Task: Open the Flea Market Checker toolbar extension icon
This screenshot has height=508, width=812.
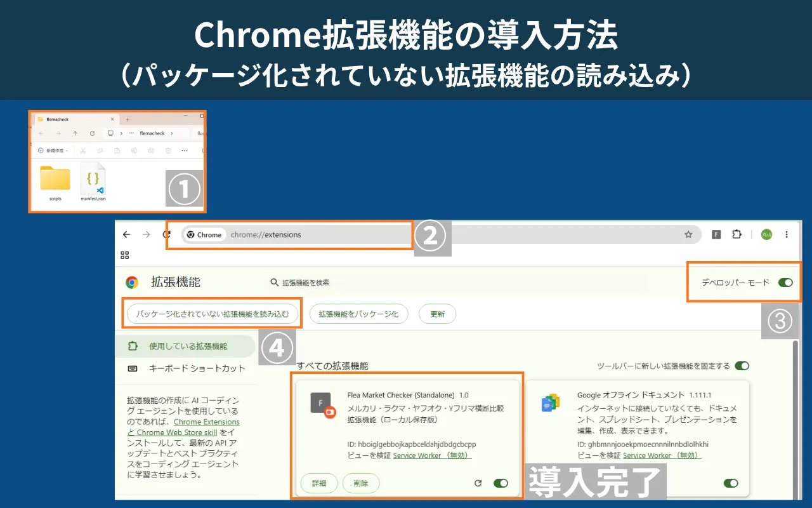Action: pyautogui.click(x=716, y=234)
